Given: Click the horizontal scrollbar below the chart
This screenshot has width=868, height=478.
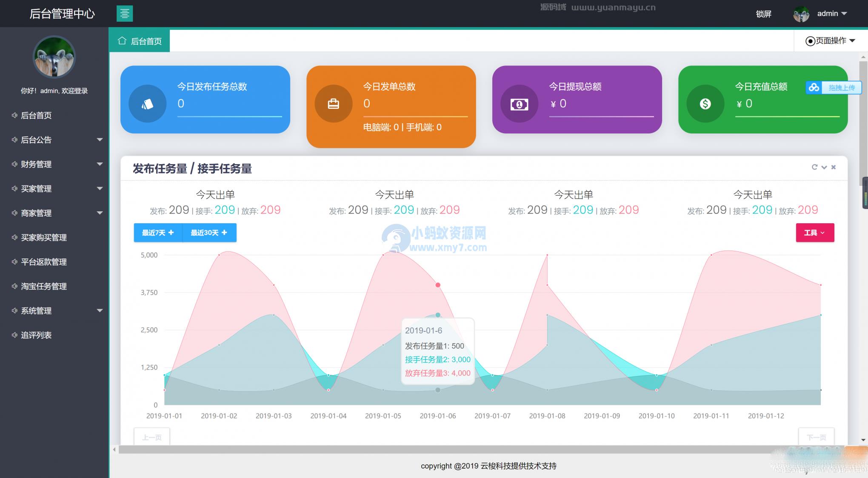Looking at the screenshot, I should click(x=481, y=450).
